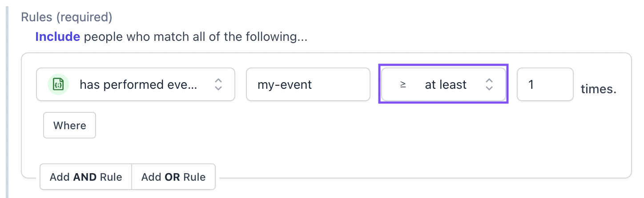Click the bold 'AND' word in the rule button
644x198 pixels.
pos(85,177)
